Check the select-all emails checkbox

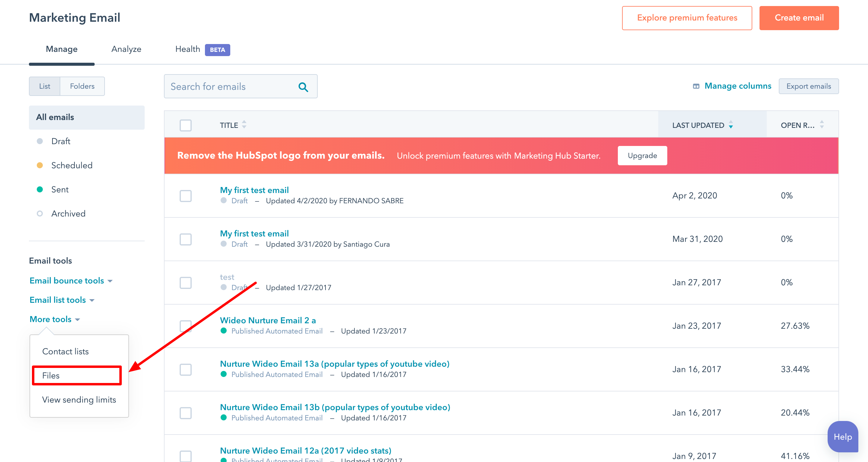(x=186, y=125)
